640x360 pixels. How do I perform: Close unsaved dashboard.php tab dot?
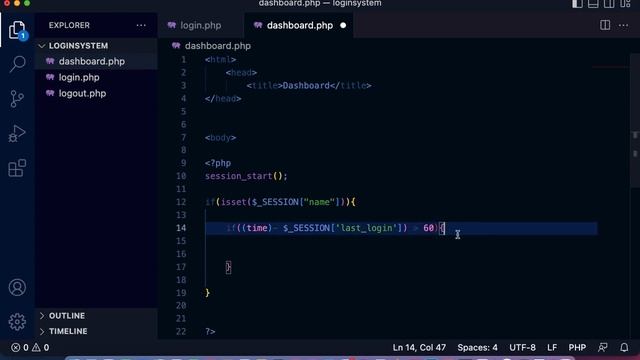point(343,25)
